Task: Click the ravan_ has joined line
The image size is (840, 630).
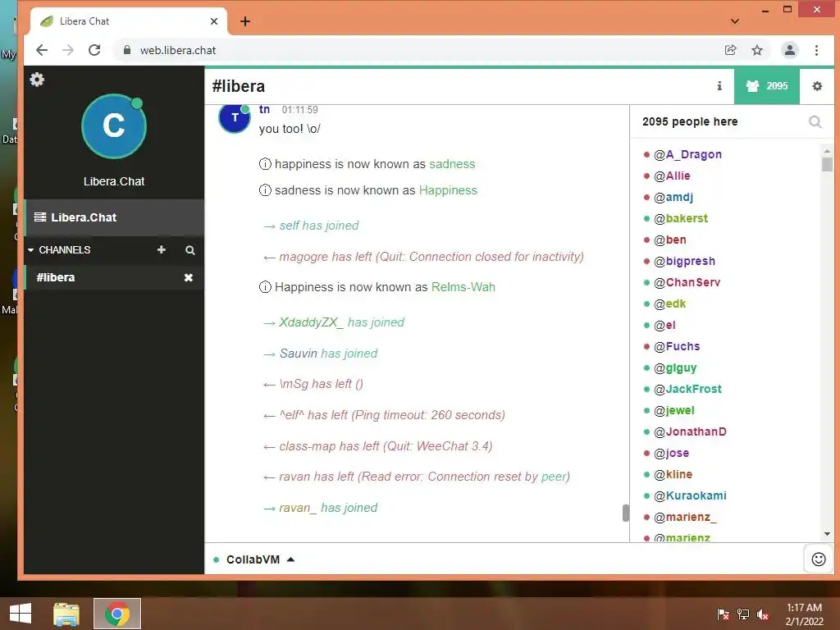Action: (321, 508)
